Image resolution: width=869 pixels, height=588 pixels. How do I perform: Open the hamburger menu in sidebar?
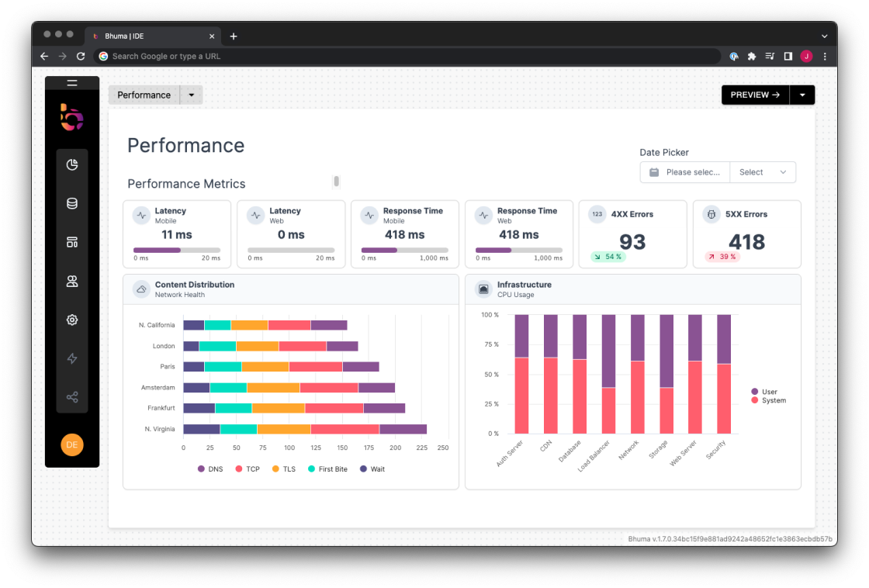[x=72, y=83]
